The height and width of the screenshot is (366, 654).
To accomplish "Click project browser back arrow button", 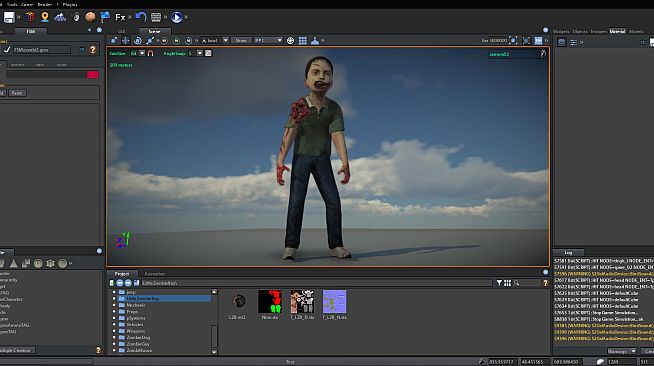I will coord(120,283).
